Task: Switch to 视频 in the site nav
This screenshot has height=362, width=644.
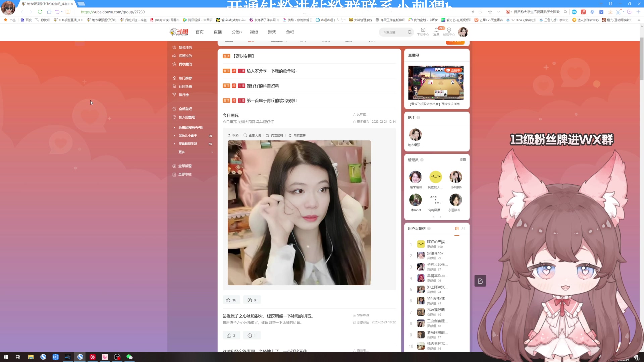Action: [x=254, y=32]
